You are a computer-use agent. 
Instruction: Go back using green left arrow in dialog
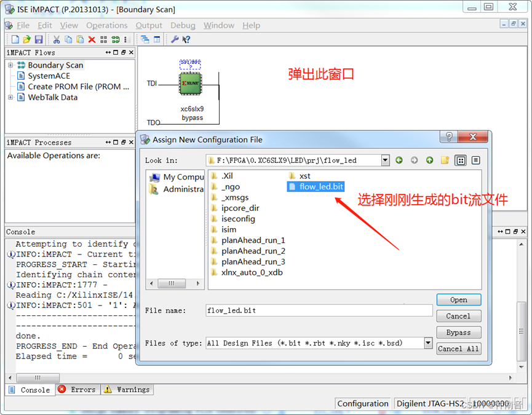(x=399, y=160)
